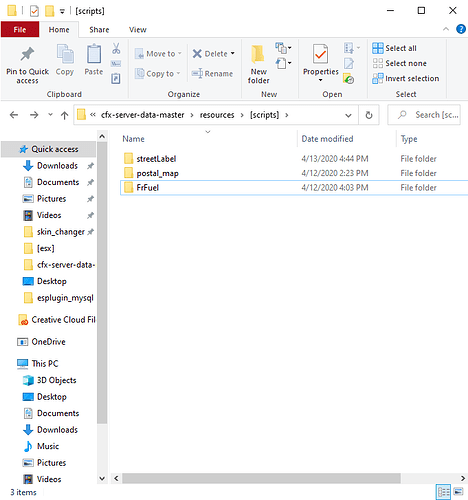Image resolution: width=468 pixels, height=500 pixels.
Task: Click Pin to Quick access icon
Action: [27, 54]
